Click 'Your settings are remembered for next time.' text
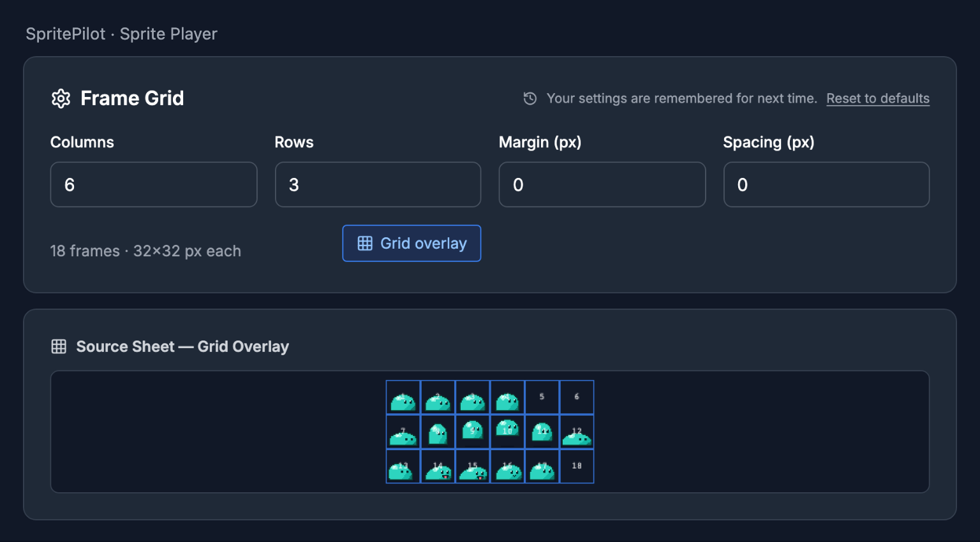980x542 pixels. click(681, 98)
